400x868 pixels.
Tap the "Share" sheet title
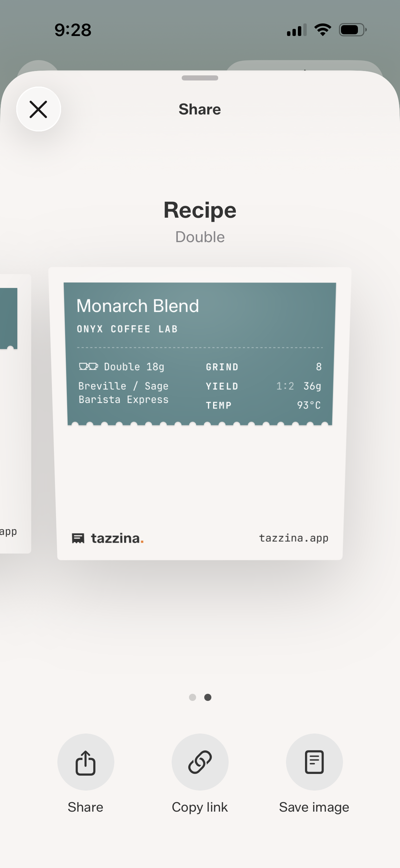tap(200, 109)
